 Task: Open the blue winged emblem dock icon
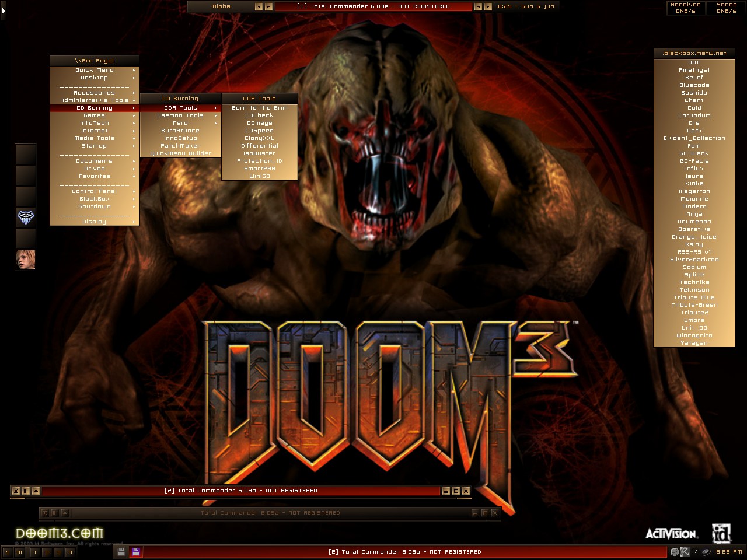coord(26,218)
